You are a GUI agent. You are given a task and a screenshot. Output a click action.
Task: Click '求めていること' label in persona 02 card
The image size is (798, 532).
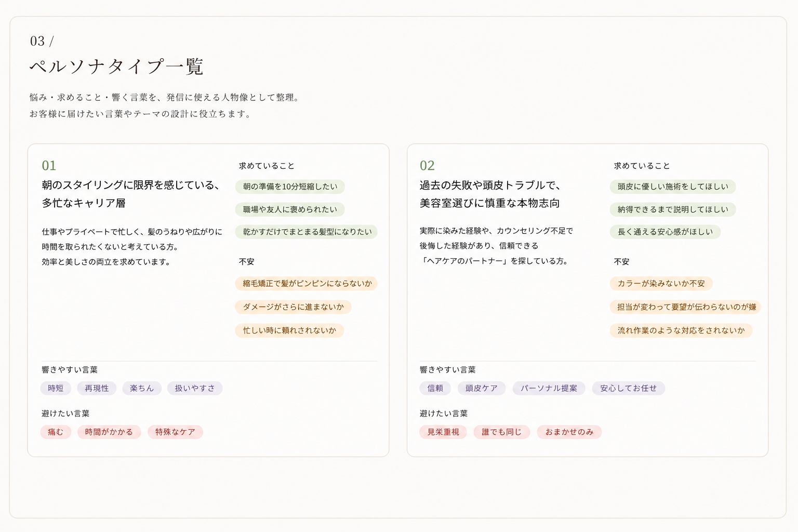coord(642,166)
